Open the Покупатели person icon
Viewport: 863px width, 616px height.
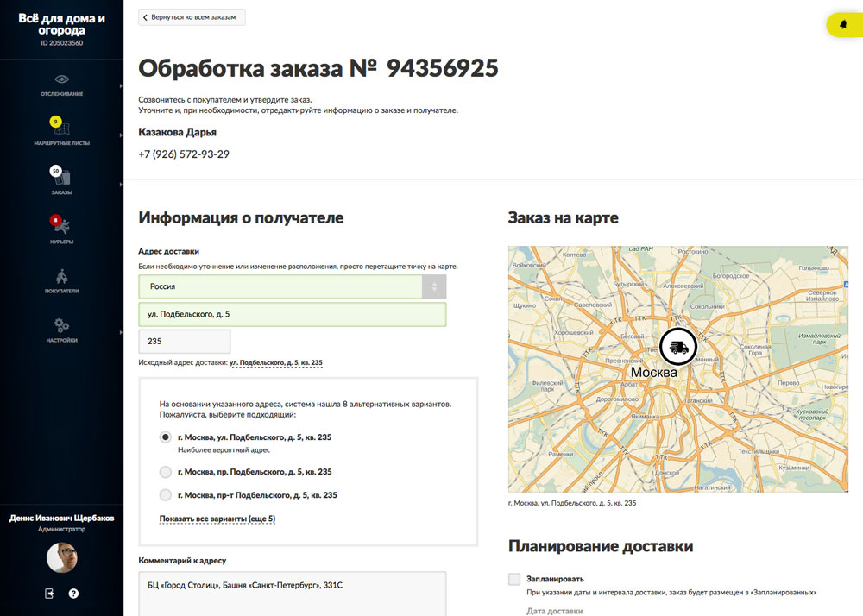click(x=61, y=276)
